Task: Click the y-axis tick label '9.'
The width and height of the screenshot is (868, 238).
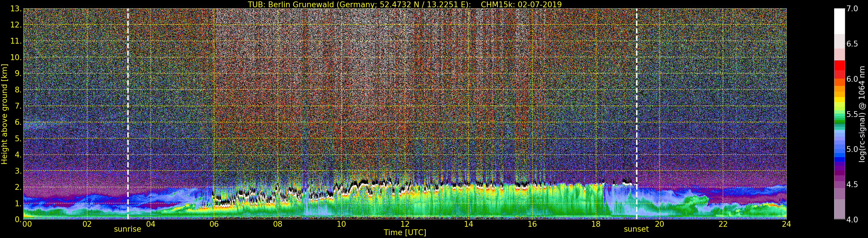Action: 18,73
